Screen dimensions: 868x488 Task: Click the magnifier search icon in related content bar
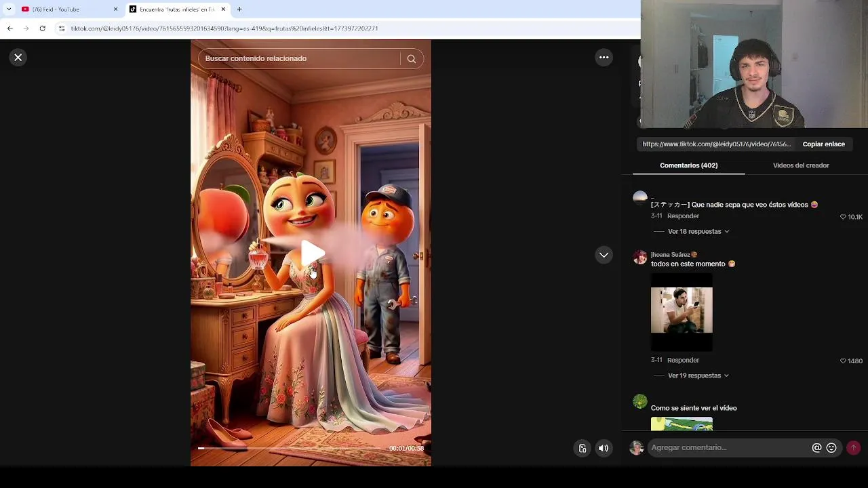411,59
